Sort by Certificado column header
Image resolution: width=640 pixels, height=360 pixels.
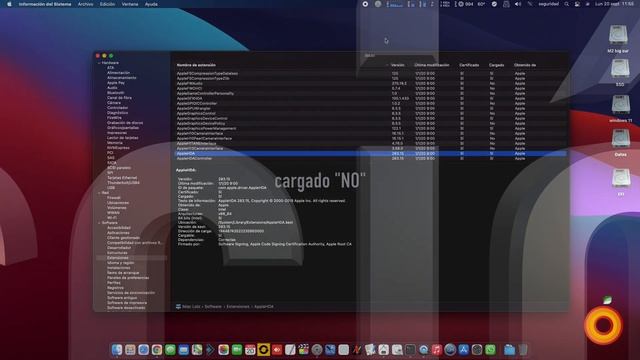(x=469, y=65)
